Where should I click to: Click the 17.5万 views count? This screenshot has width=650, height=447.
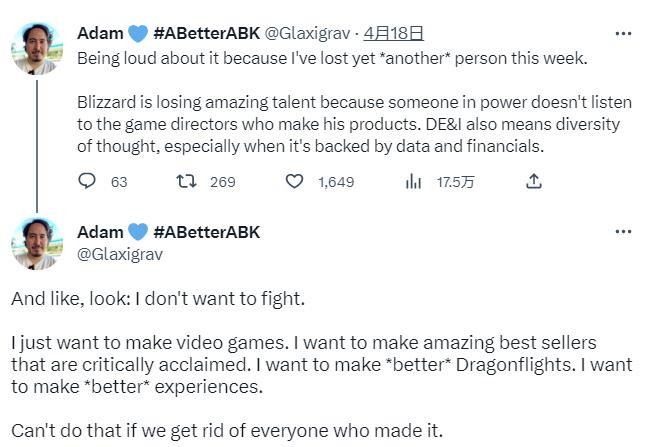[x=455, y=182]
